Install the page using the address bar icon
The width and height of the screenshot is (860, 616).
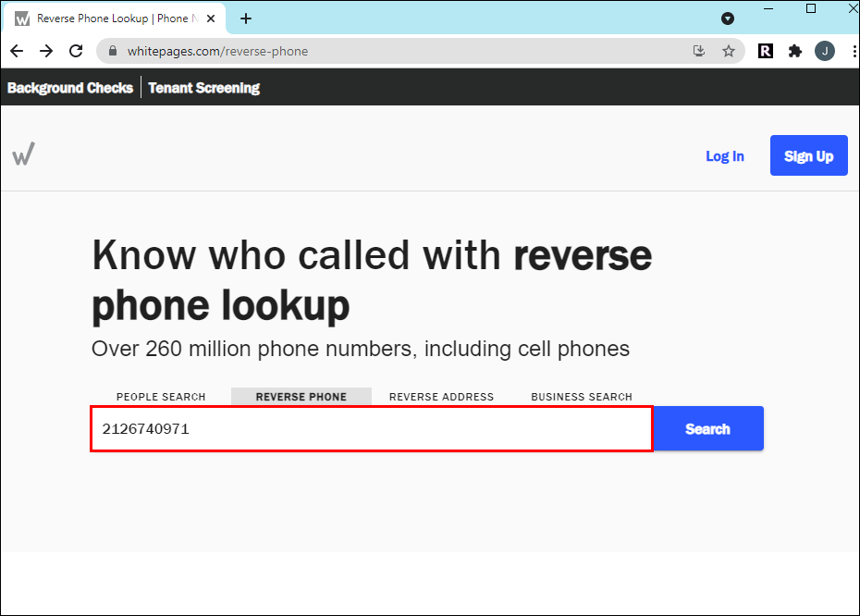699,51
